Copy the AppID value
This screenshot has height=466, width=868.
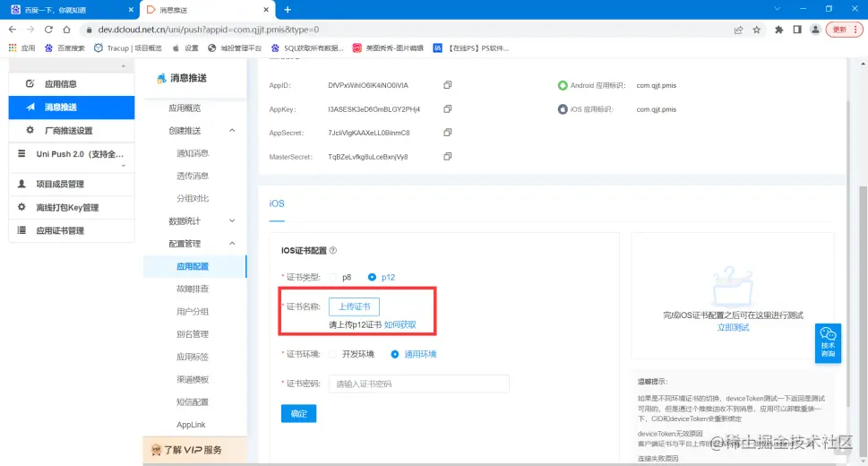447,85
